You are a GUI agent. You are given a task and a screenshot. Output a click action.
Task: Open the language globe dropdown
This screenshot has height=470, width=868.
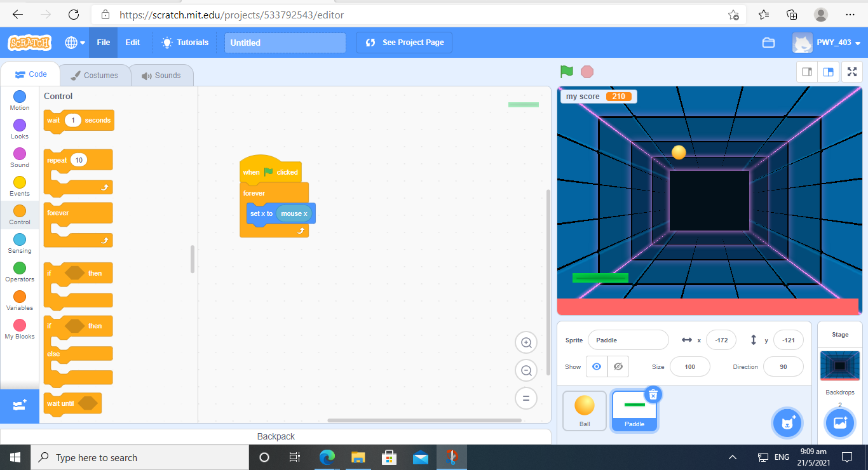click(x=75, y=43)
